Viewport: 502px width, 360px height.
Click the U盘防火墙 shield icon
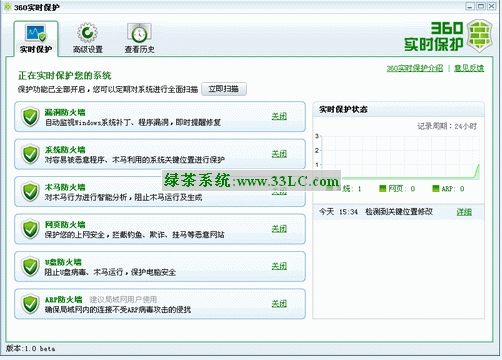pyautogui.click(x=30, y=266)
